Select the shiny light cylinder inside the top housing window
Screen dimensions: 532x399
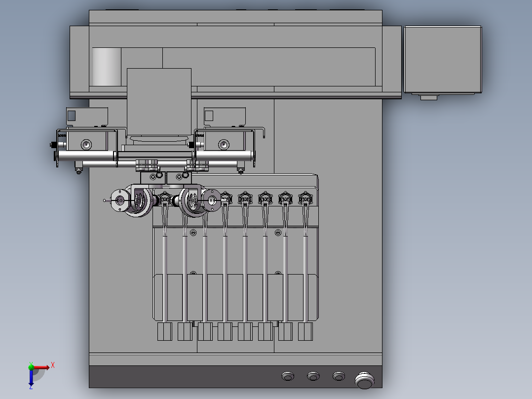pos(107,67)
